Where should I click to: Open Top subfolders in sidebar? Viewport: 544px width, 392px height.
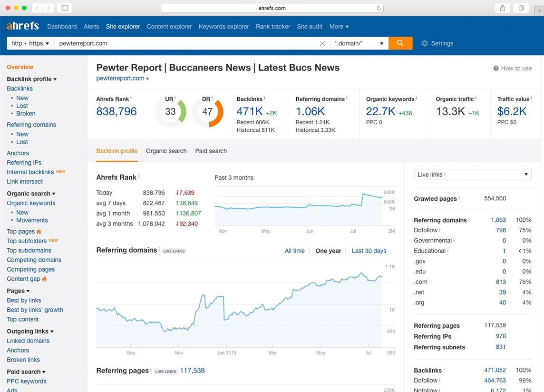26,241
